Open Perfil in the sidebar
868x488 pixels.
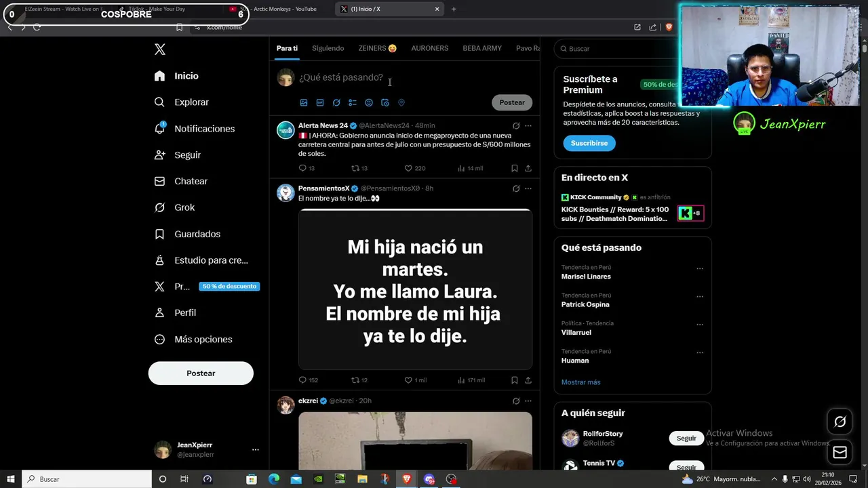click(176, 312)
